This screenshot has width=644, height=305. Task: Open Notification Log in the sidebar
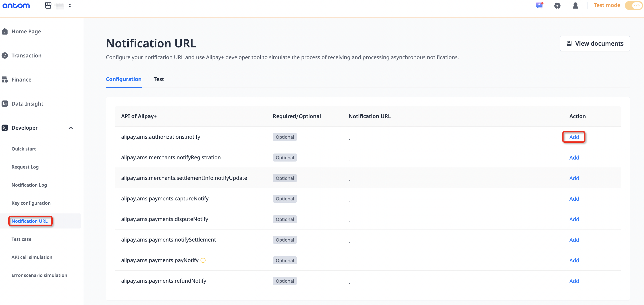point(29,185)
